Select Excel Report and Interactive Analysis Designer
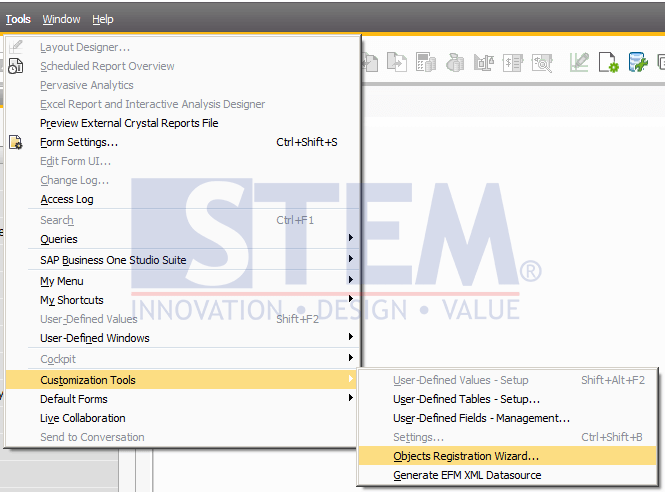 (x=182, y=104)
